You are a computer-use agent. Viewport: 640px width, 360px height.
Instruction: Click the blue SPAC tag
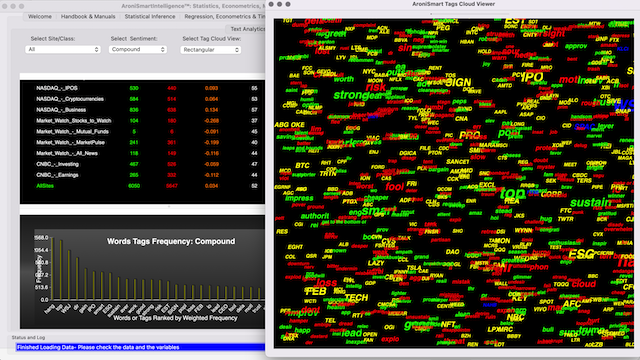tap(584, 127)
